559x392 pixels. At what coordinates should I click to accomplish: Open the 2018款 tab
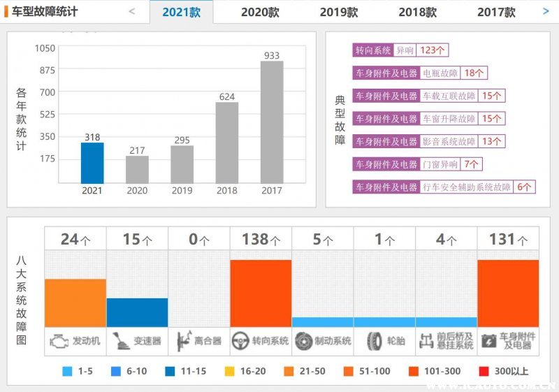click(x=418, y=12)
